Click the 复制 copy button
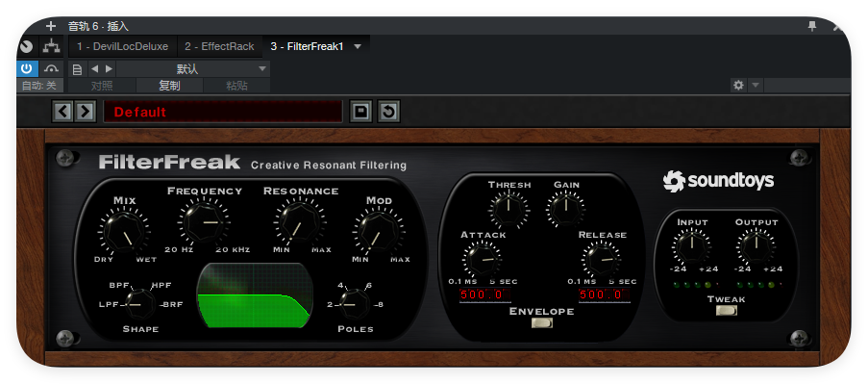 click(x=169, y=86)
